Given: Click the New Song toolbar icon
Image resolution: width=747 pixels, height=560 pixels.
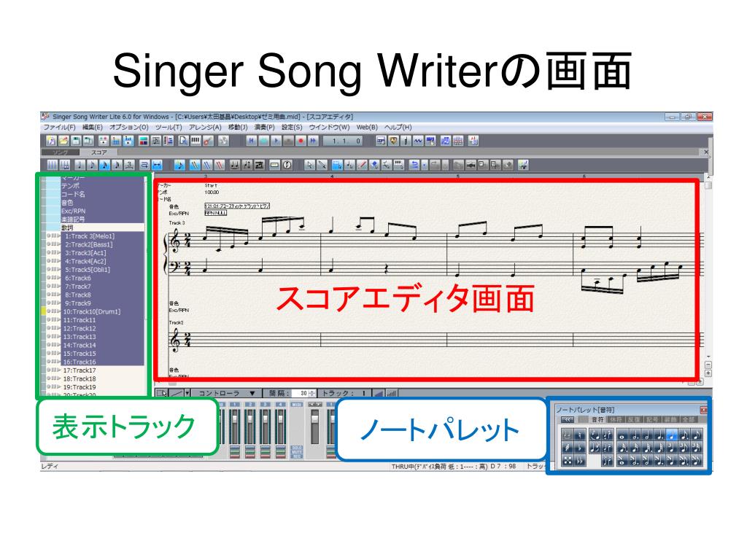Looking at the screenshot, I should click(52, 141).
